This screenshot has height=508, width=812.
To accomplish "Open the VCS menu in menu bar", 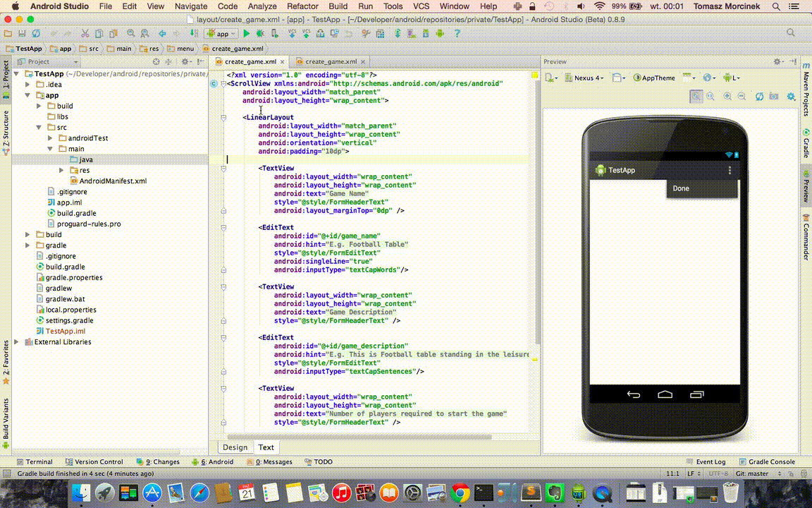I will coord(421,6).
